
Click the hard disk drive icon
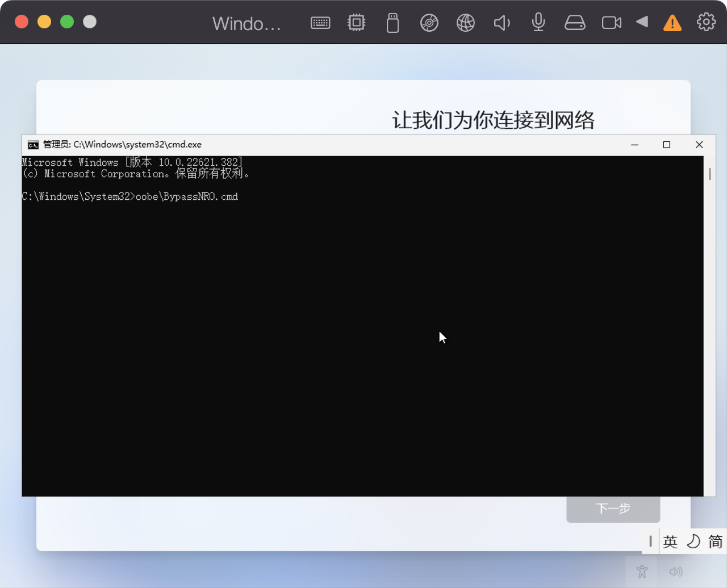(x=575, y=23)
